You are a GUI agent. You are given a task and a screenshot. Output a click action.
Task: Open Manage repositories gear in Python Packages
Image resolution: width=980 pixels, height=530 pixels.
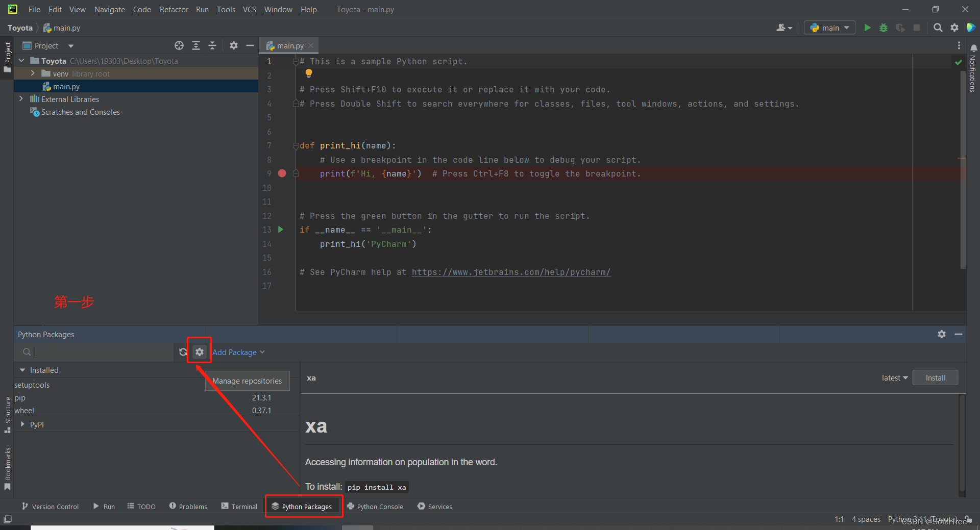point(200,352)
